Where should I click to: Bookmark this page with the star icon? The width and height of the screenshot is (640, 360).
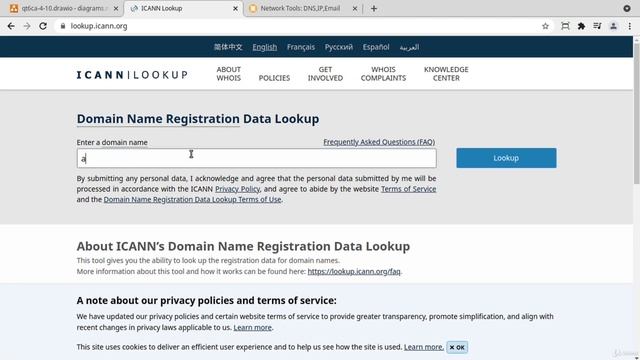545,26
